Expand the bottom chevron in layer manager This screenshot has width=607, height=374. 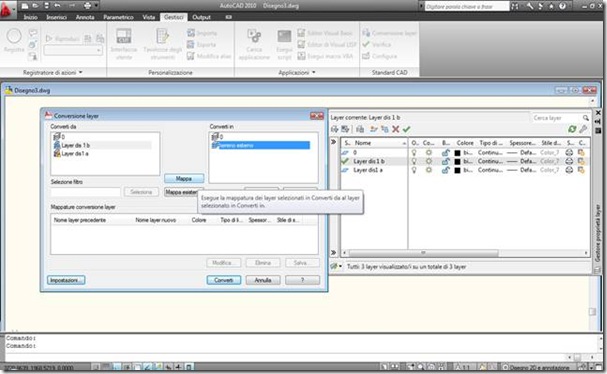[x=333, y=252]
